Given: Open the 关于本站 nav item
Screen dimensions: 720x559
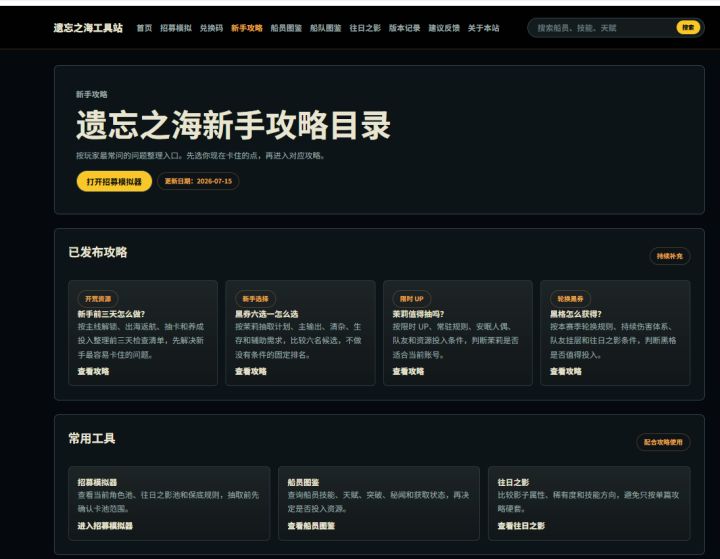Looking at the screenshot, I should click(484, 28).
